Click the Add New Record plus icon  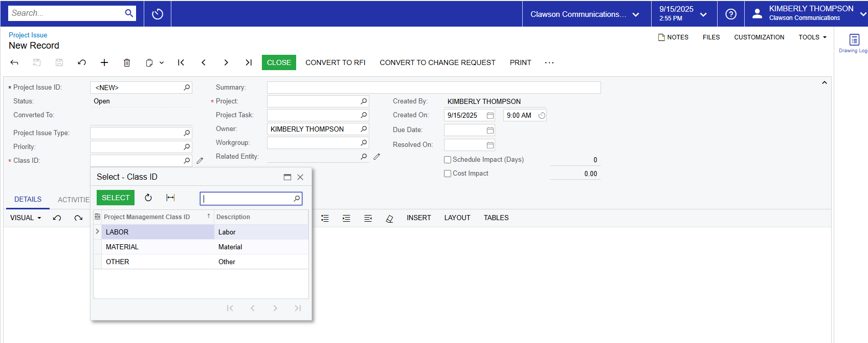(x=104, y=62)
